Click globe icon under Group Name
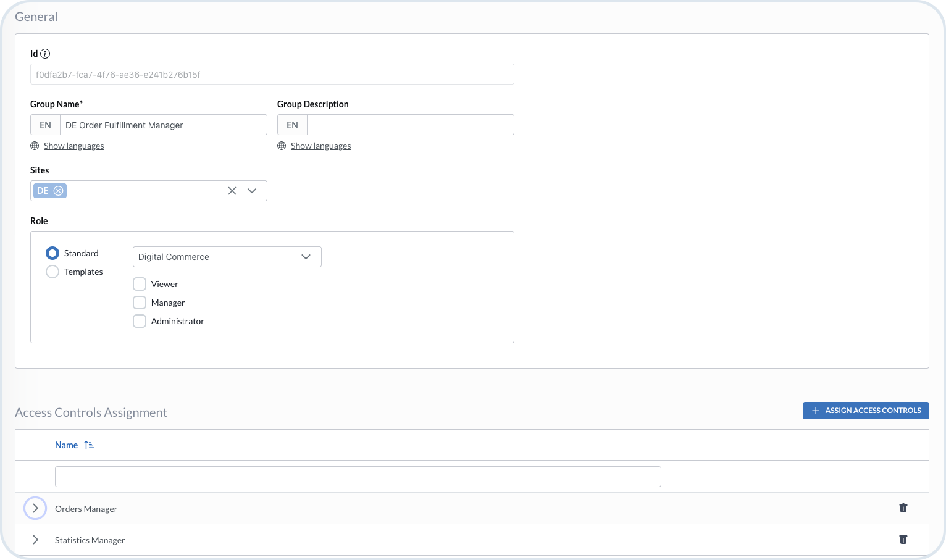This screenshot has width=946, height=560. pos(35,146)
